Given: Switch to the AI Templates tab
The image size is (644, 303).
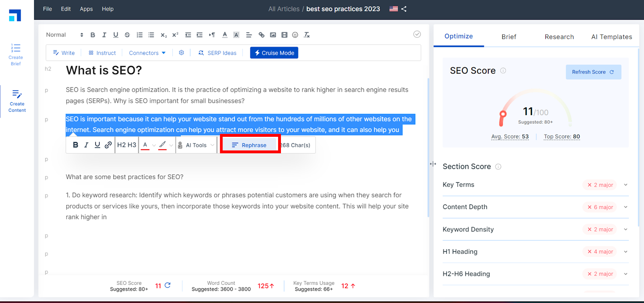Looking at the screenshot, I should coord(611,37).
